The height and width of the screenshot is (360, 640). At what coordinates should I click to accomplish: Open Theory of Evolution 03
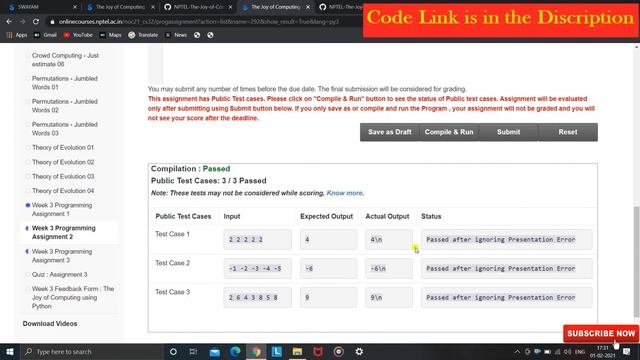point(63,176)
